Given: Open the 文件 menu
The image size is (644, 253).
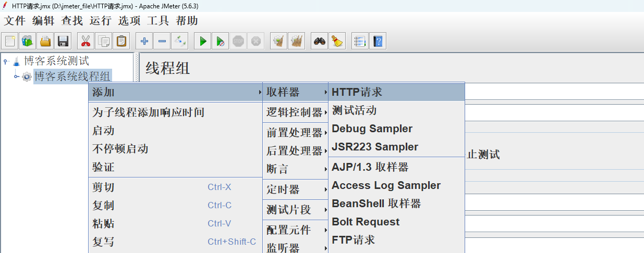Looking at the screenshot, I should (x=15, y=21).
